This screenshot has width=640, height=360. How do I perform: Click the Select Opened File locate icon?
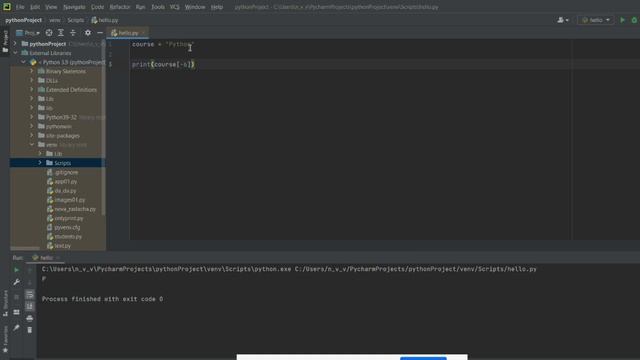(x=49, y=33)
